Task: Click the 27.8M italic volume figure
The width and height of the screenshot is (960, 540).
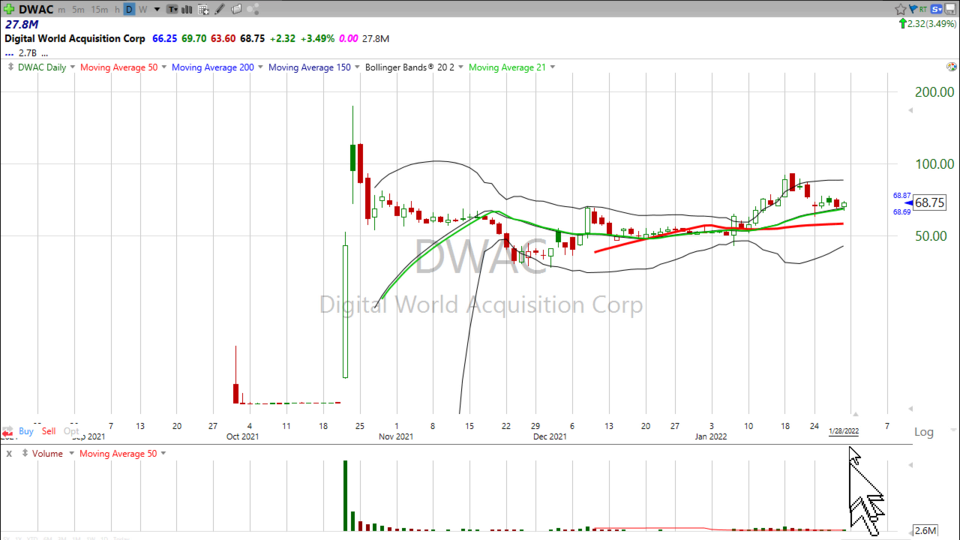Action: 21,24
